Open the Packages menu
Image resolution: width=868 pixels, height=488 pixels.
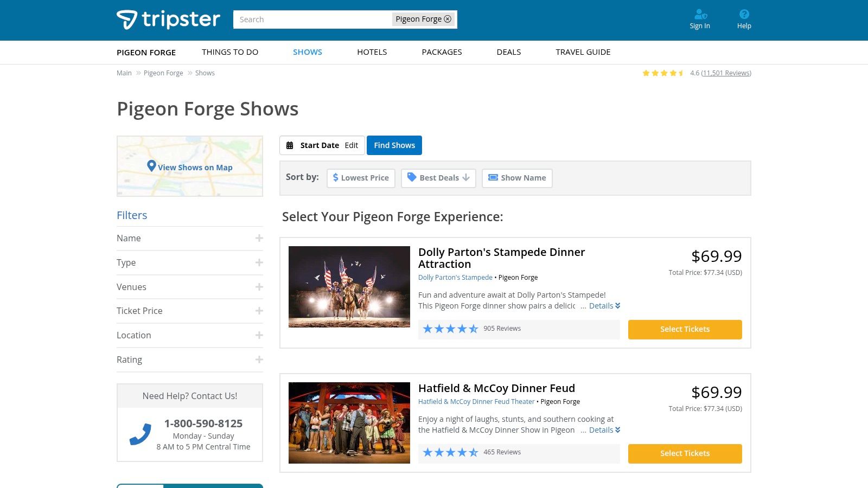click(442, 52)
